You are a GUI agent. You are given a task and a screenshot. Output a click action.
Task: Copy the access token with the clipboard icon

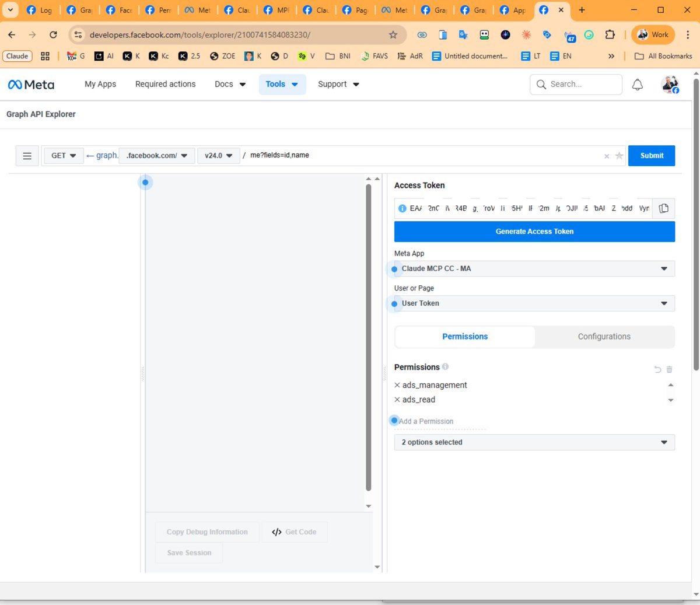663,208
